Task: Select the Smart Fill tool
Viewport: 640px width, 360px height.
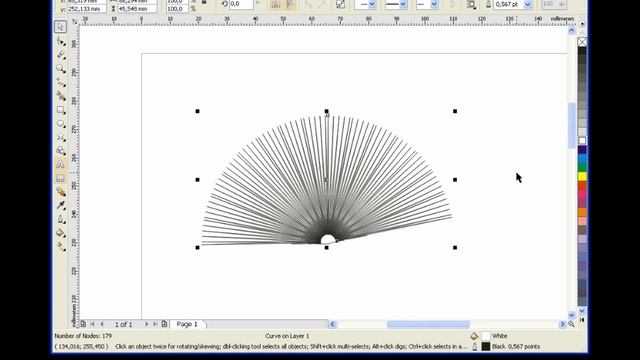Action: pyautogui.click(x=61, y=96)
